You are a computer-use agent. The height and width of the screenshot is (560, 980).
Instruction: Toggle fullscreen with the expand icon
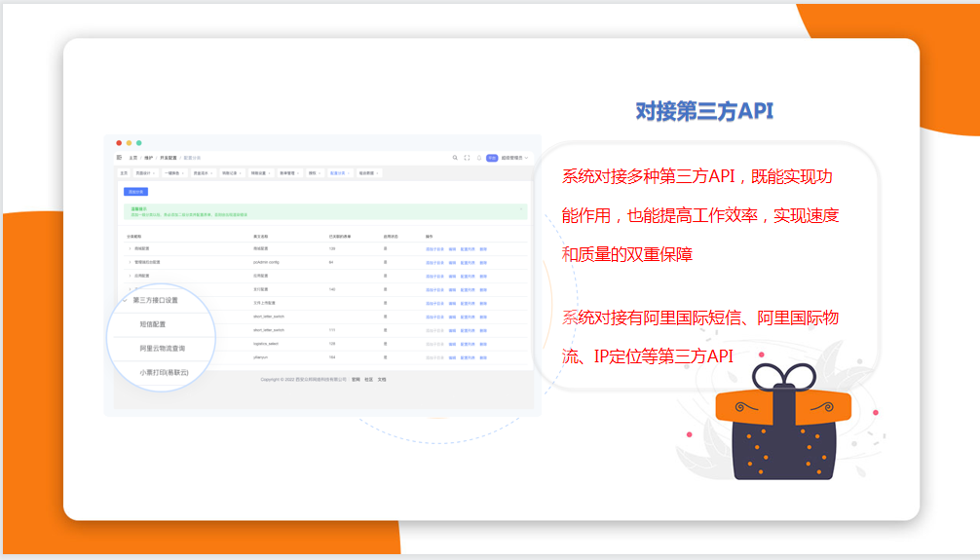point(467,157)
